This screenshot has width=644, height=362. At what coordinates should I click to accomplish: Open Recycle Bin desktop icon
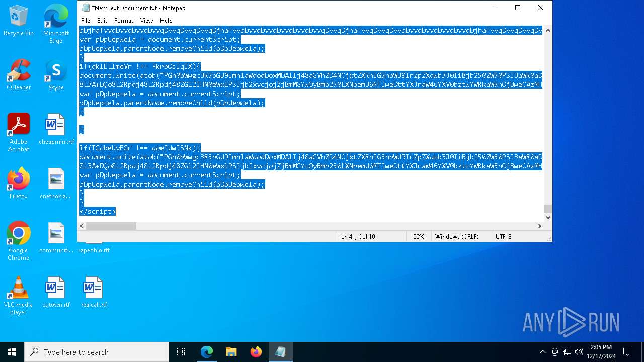19,21
